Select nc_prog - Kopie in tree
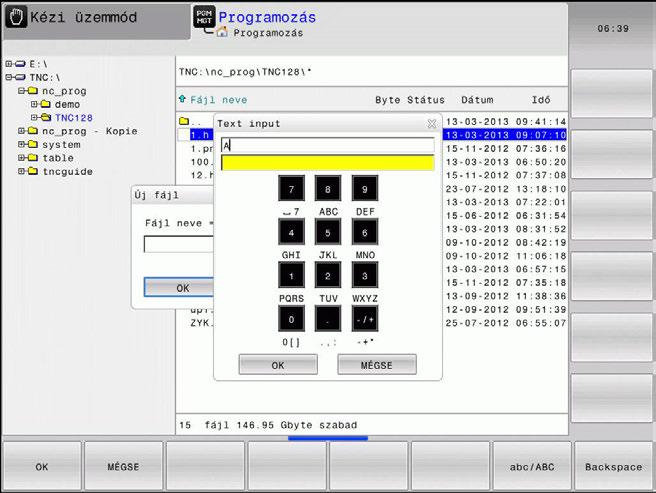The height and width of the screenshot is (493, 656). tap(90, 131)
